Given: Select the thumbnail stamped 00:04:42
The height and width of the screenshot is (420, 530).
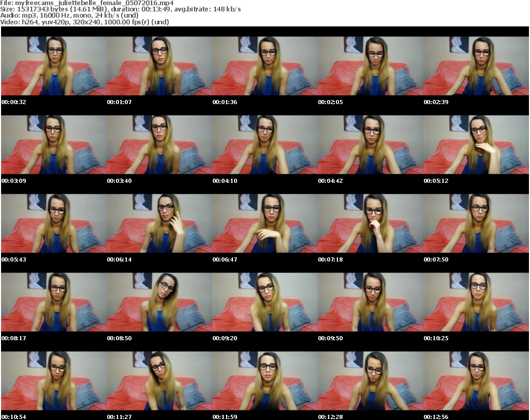Looking at the screenshot, I should [x=371, y=144].
